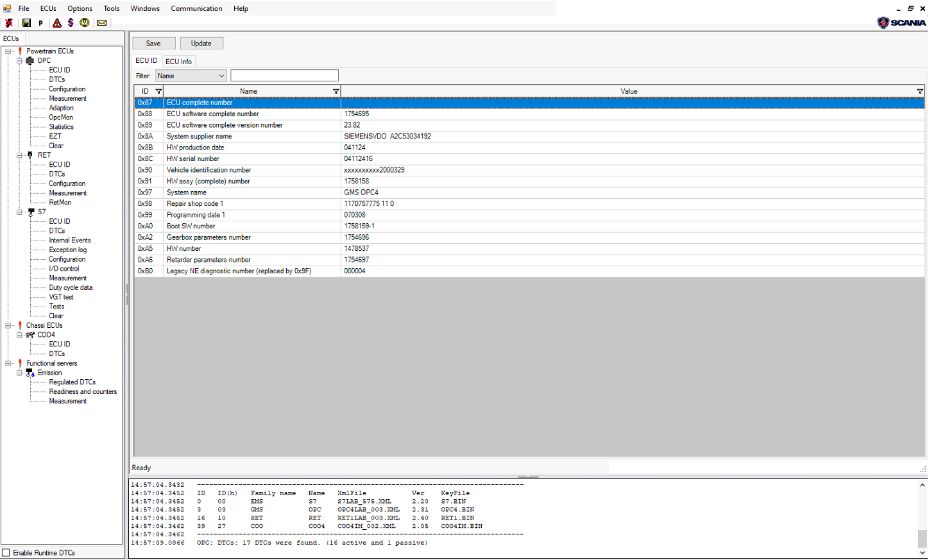Click the Save button
Image resolution: width=929 pixels, height=560 pixels.
pyautogui.click(x=153, y=43)
